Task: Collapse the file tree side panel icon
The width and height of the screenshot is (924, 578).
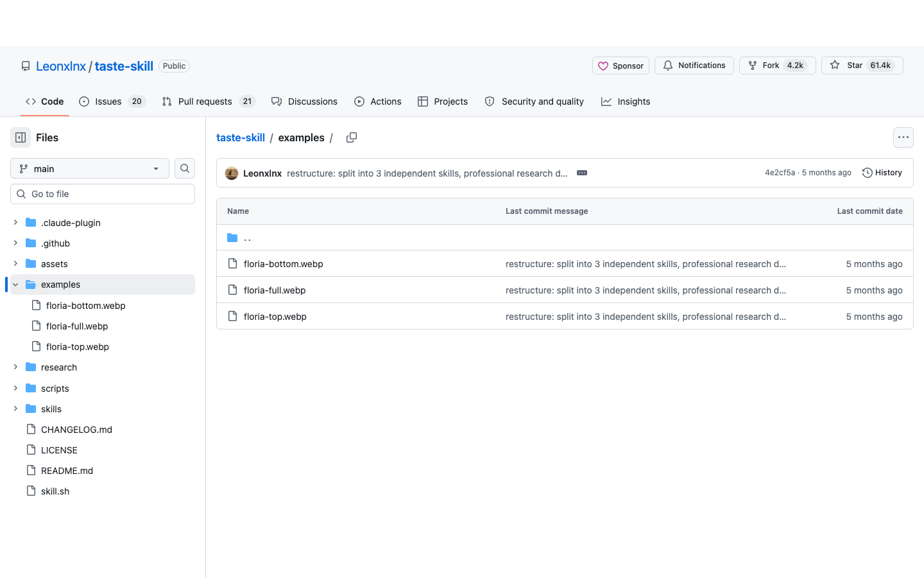Action: 21,137
